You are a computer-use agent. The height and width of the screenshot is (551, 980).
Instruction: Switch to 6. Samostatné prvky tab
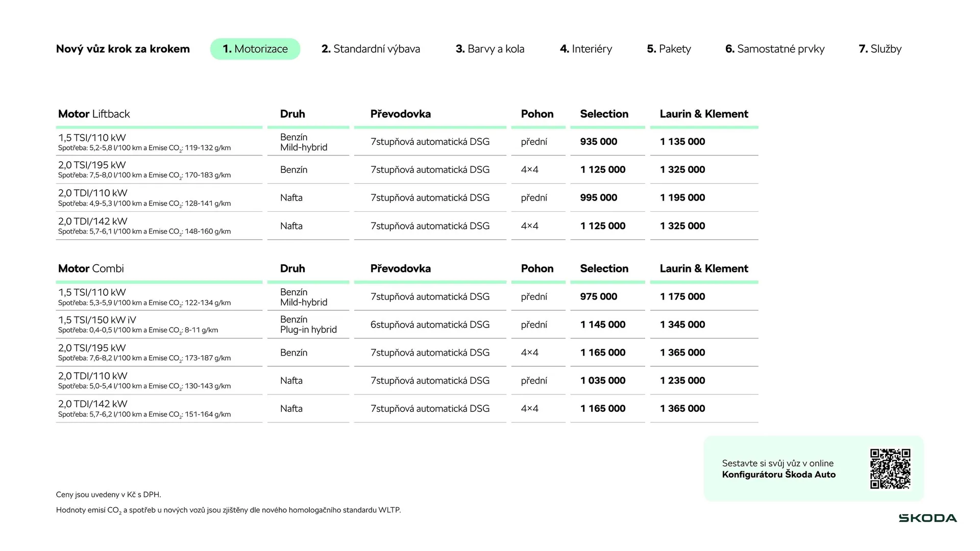[x=775, y=49]
